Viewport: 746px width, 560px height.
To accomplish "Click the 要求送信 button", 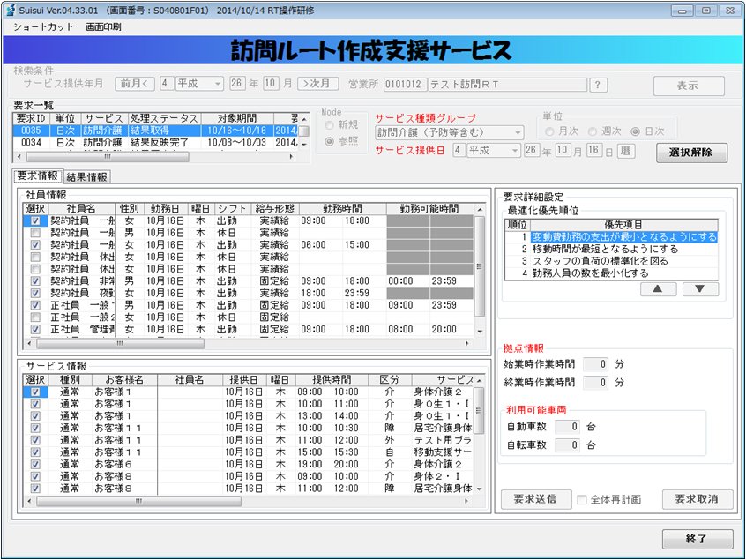I will (535, 499).
